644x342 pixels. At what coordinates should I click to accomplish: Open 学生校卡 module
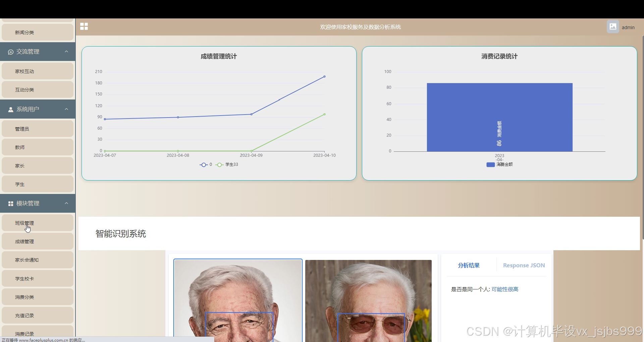pyautogui.click(x=38, y=279)
